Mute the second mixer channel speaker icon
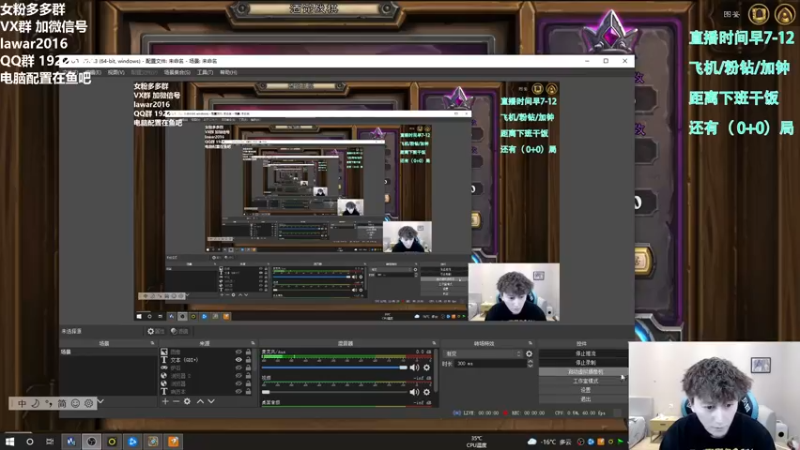The height and width of the screenshot is (450, 800). tap(414, 392)
